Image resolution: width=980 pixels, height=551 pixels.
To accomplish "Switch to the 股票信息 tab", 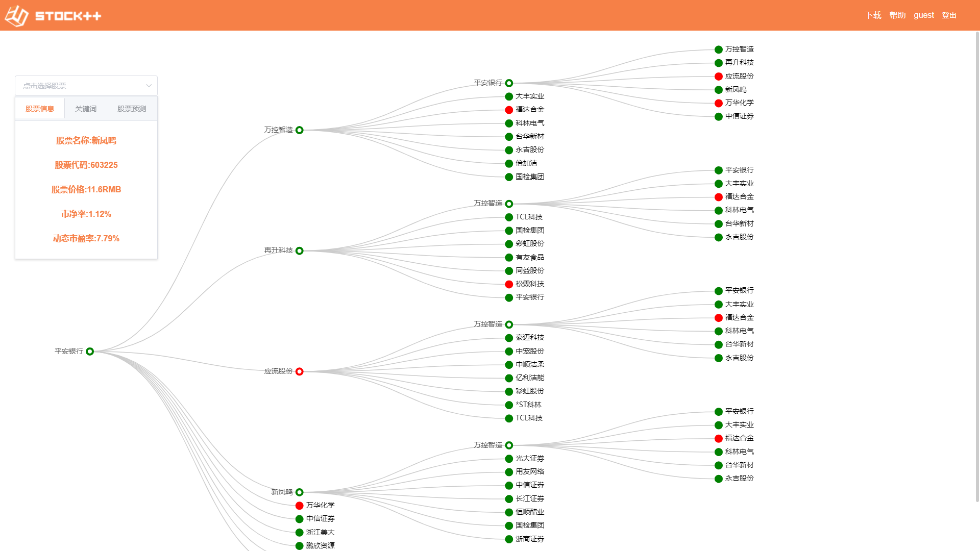I will click(x=40, y=109).
